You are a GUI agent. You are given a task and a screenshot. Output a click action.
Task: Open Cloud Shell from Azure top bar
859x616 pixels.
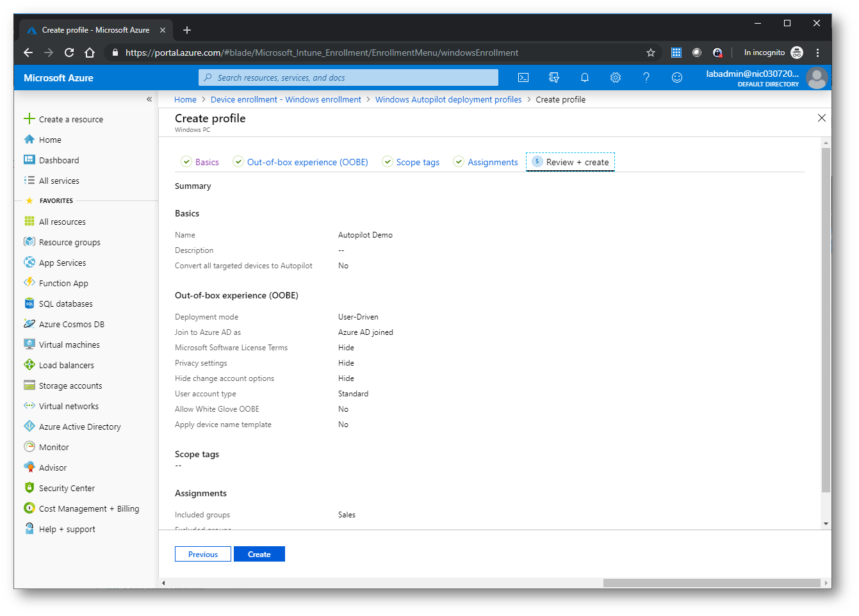(x=523, y=77)
